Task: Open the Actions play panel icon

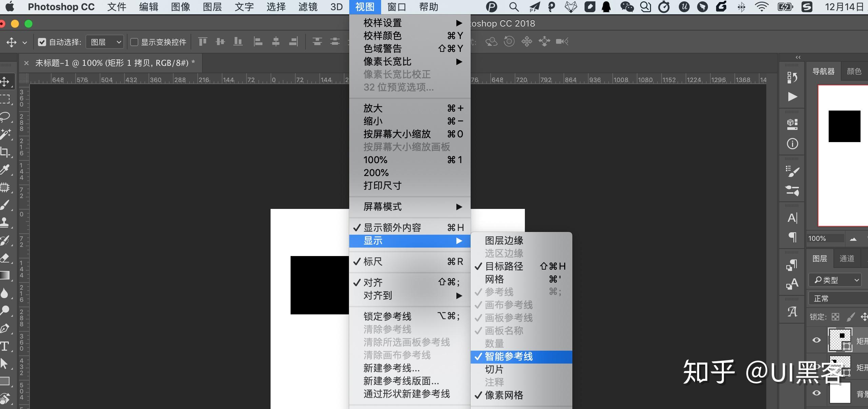Action: coord(792,97)
